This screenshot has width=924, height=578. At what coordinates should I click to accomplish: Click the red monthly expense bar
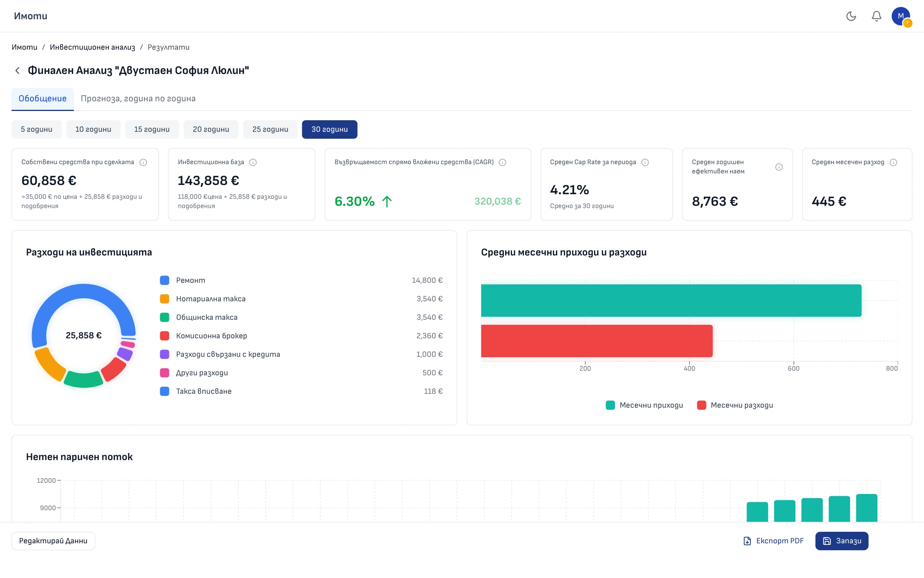pyautogui.click(x=597, y=341)
